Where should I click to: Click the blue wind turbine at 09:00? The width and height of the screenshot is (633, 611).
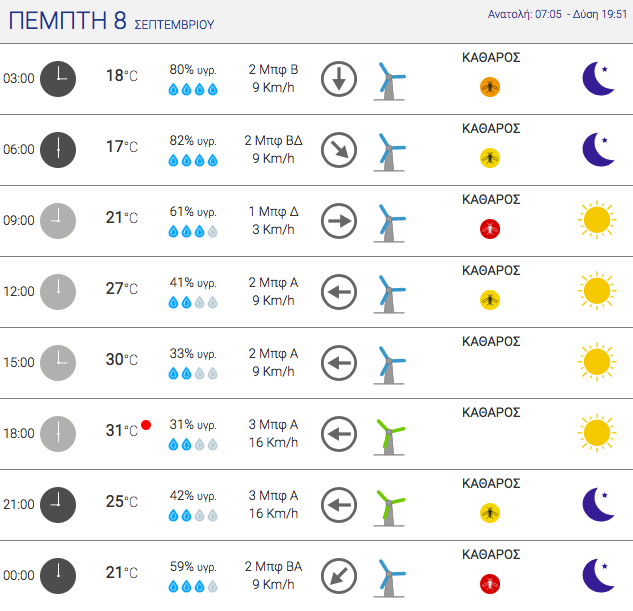389,224
